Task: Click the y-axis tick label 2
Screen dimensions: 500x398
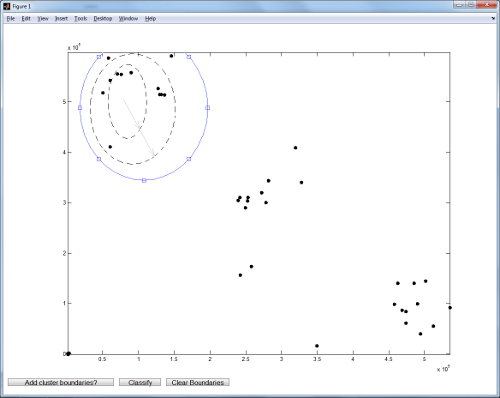Action: coord(64,253)
